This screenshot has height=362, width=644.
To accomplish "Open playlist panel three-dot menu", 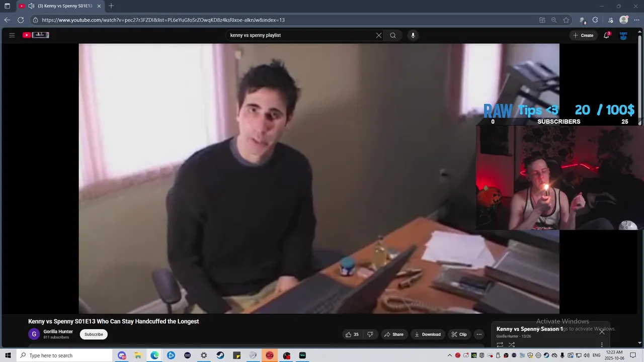I will click(602, 345).
